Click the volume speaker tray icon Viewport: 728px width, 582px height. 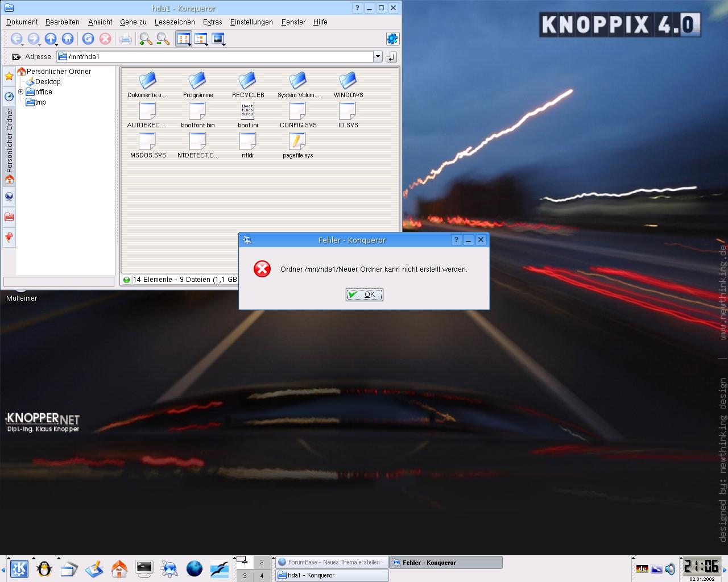click(x=671, y=568)
